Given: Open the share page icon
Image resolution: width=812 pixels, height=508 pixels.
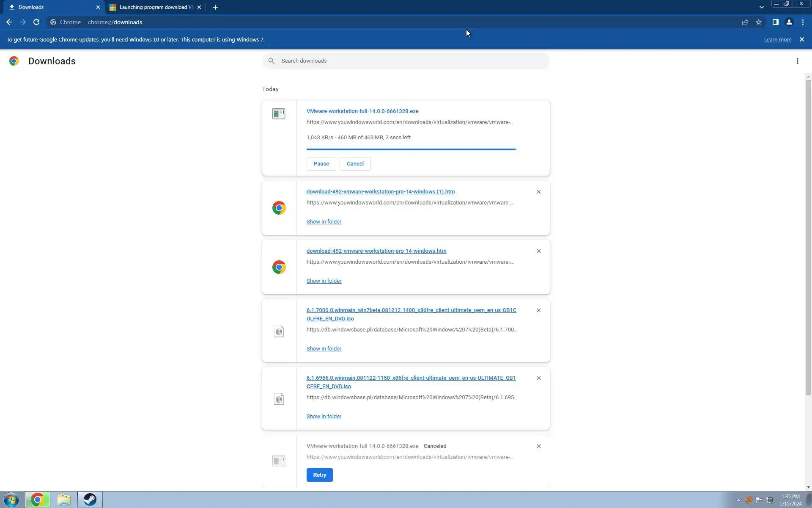Looking at the screenshot, I should pos(745,22).
